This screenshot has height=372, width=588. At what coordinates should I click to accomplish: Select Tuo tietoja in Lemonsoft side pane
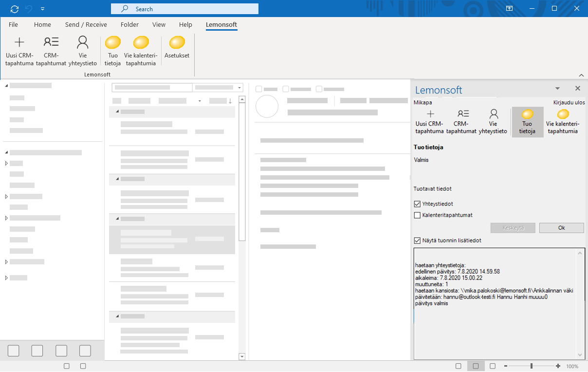[527, 122]
